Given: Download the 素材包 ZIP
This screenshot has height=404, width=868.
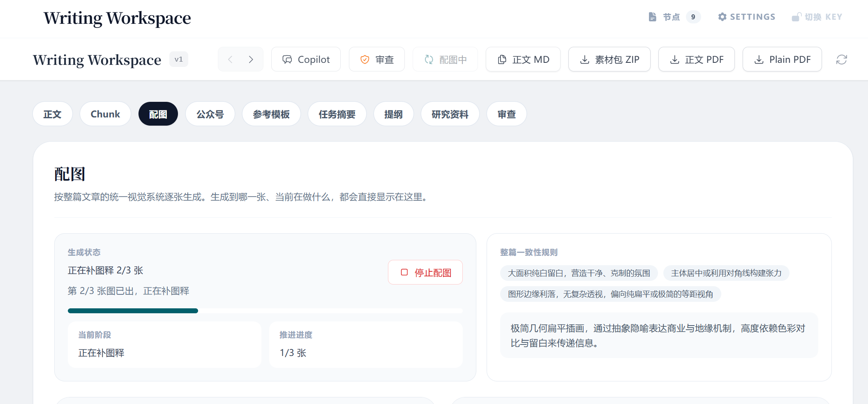Looking at the screenshot, I should click(x=609, y=60).
